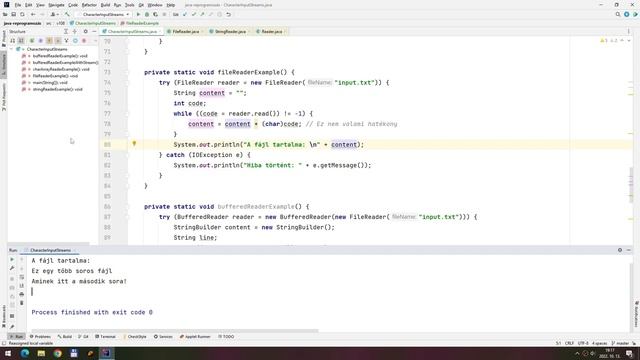Click the master branch widget in status bar
640x360 pixels.
tap(620, 344)
